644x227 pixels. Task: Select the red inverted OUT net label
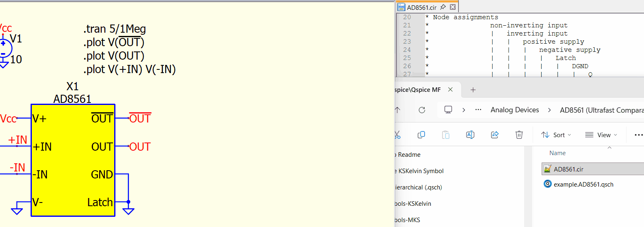(140, 118)
